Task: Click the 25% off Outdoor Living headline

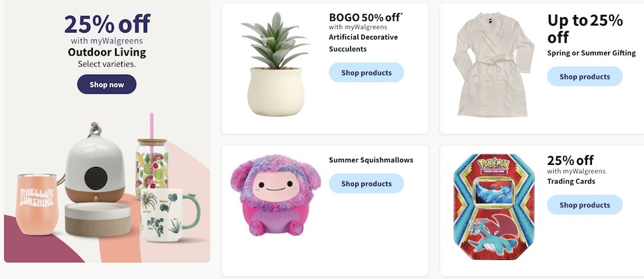Action: pos(106,24)
